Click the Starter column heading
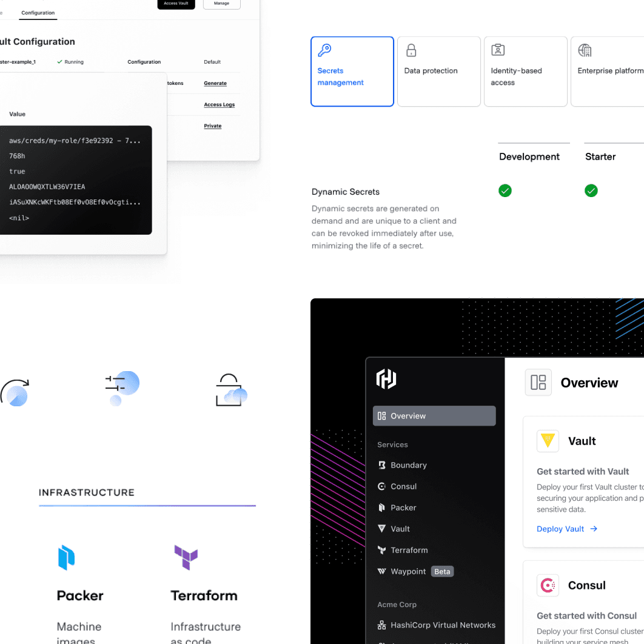Image resolution: width=644 pixels, height=644 pixels. tap(600, 156)
